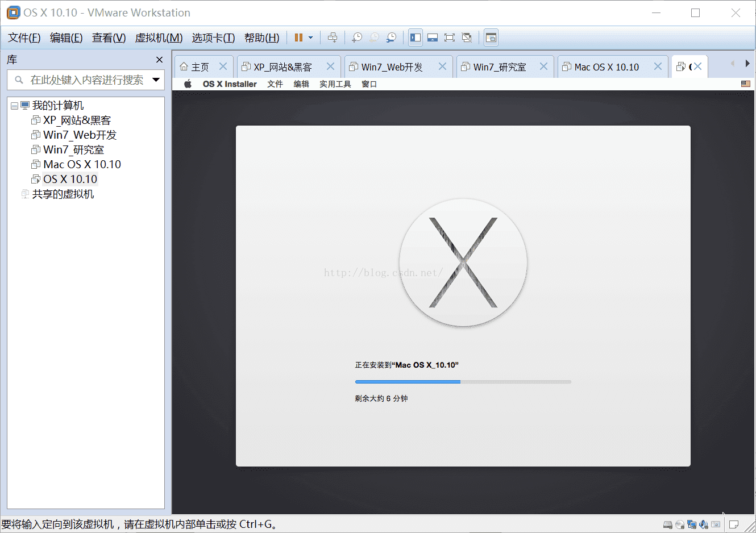
Task: Select 我的计算机 in the library tree
Action: click(x=57, y=106)
